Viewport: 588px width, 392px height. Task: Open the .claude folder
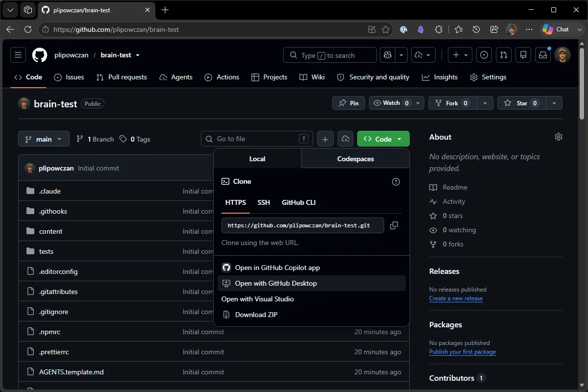tap(50, 191)
